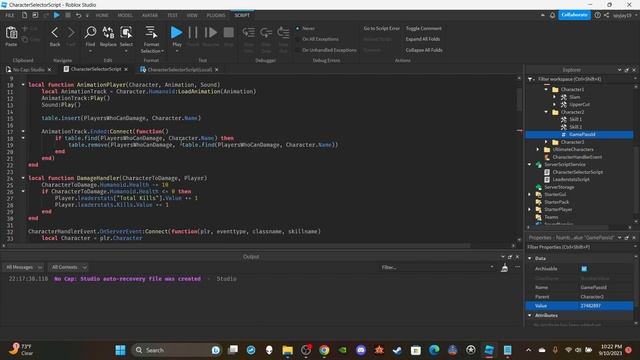
Task: Open the All Contexts dropdown
Action: click(68, 267)
